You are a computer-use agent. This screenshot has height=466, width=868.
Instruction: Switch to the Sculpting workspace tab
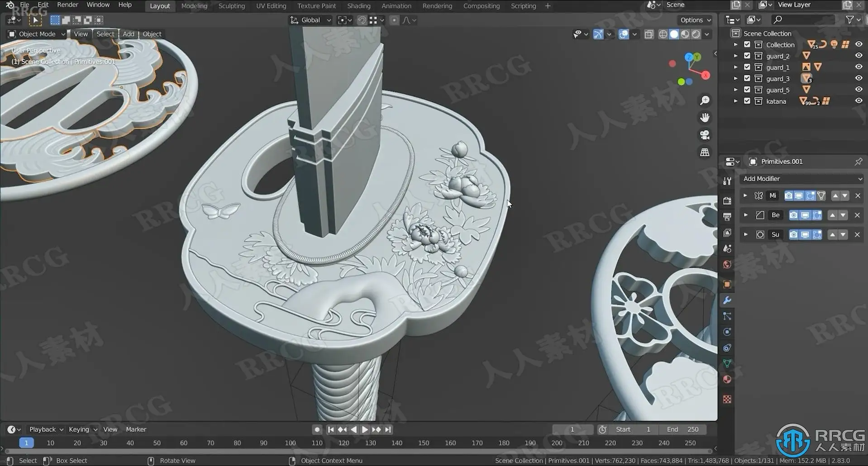[232, 6]
